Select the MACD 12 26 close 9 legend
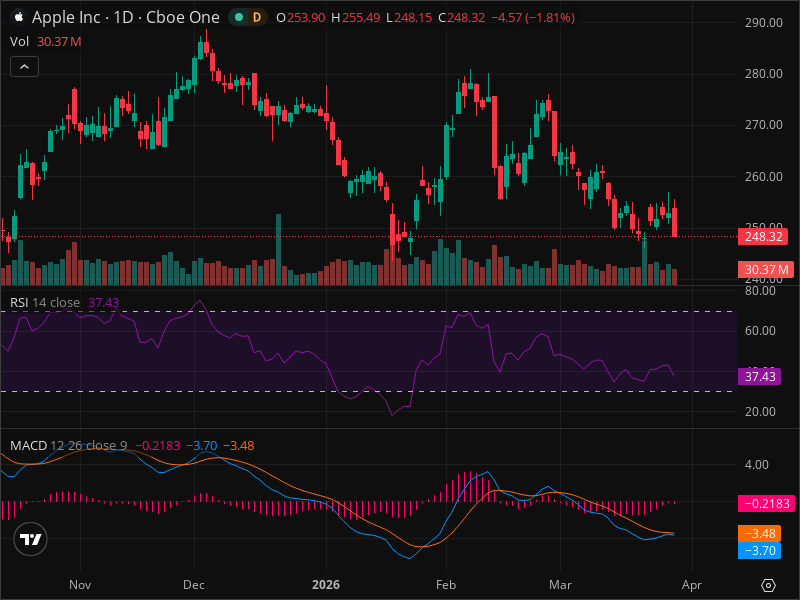800x600 pixels. [68, 445]
